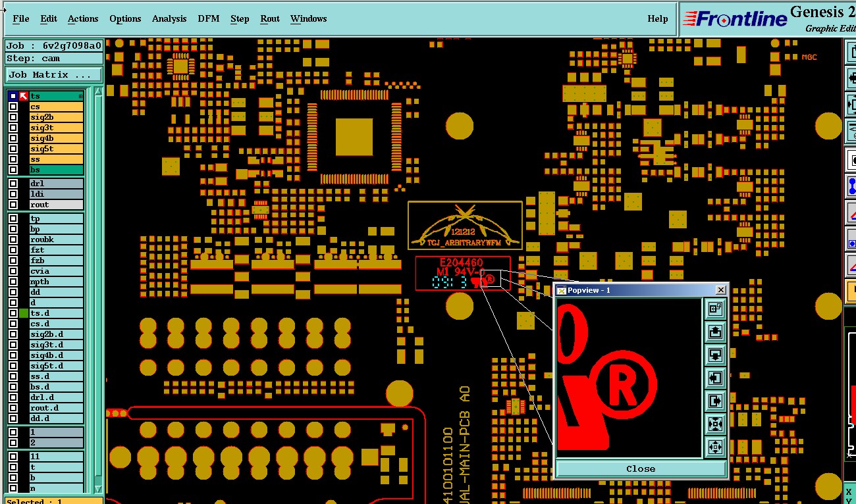Select the cs.d layer name
The height and width of the screenshot is (504, 856).
point(57,324)
